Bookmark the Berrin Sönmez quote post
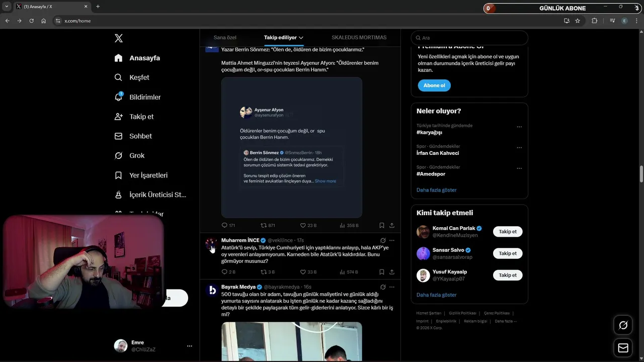The image size is (644, 362). pyautogui.click(x=382, y=225)
